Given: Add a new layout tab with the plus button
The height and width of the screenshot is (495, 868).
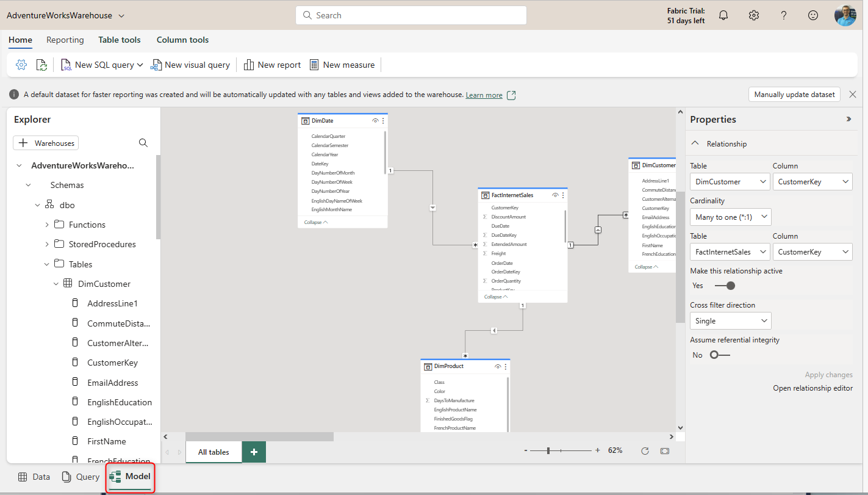Looking at the screenshot, I should coord(254,452).
